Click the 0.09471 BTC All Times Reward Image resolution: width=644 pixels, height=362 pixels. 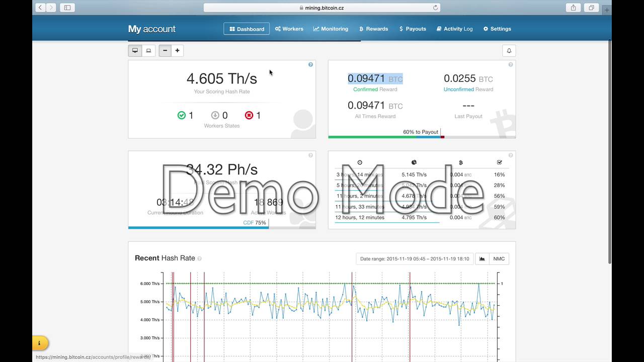pyautogui.click(x=375, y=106)
